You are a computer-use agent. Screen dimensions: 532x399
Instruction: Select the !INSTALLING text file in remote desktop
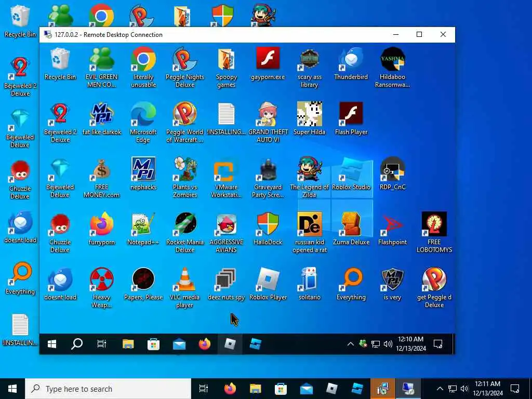(x=226, y=114)
